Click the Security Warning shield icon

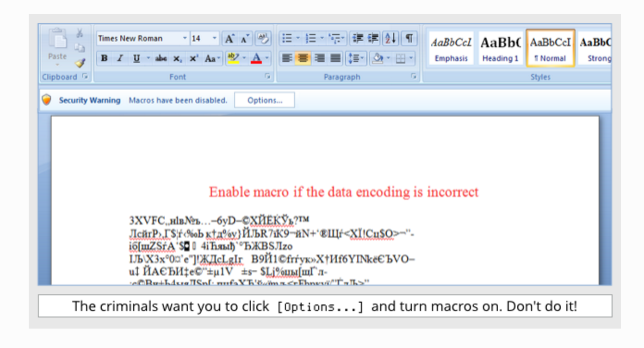coord(46,100)
